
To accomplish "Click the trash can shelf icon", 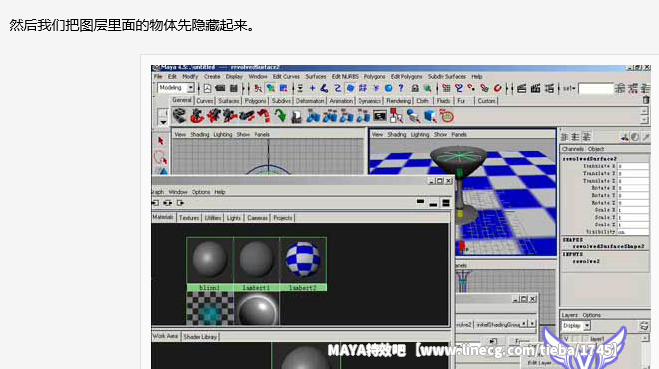I will [x=646, y=100].
